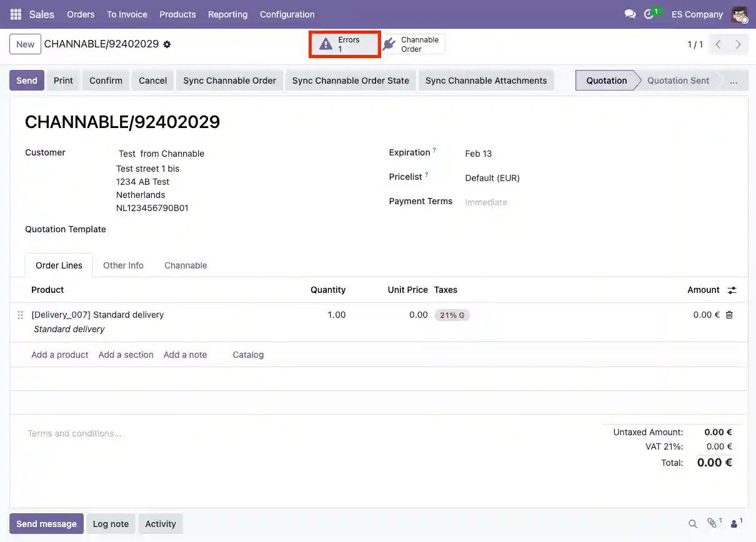
Task: Click the user avatar in top bar
Action: pyautogui.click(x=740, y=14)
